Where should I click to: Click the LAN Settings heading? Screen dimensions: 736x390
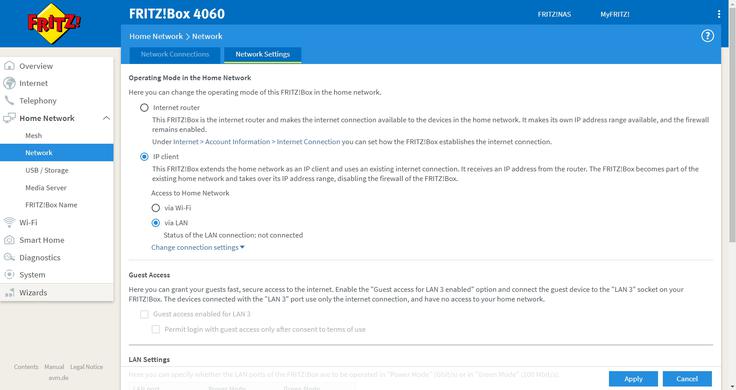point(149,359)
